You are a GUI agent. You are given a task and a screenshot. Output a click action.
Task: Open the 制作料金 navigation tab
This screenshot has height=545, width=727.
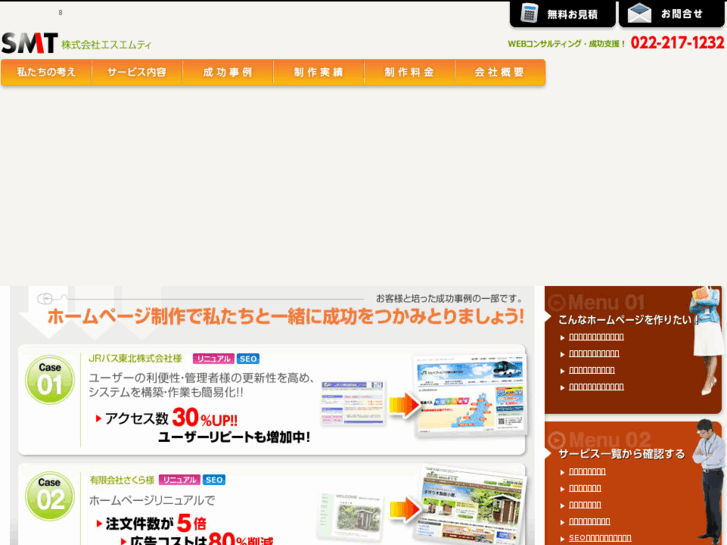pos(409,72)
